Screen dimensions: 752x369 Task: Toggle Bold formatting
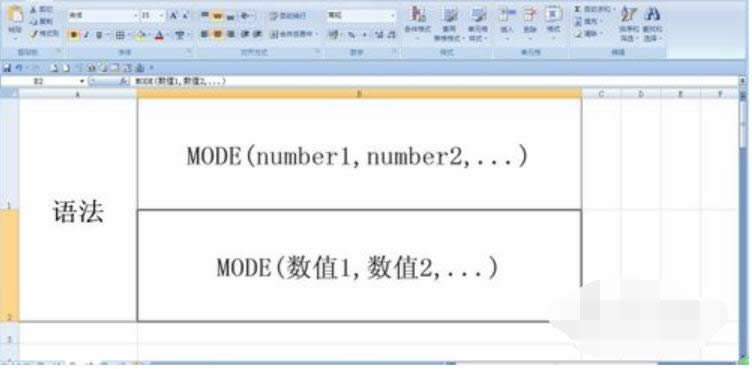74,35
